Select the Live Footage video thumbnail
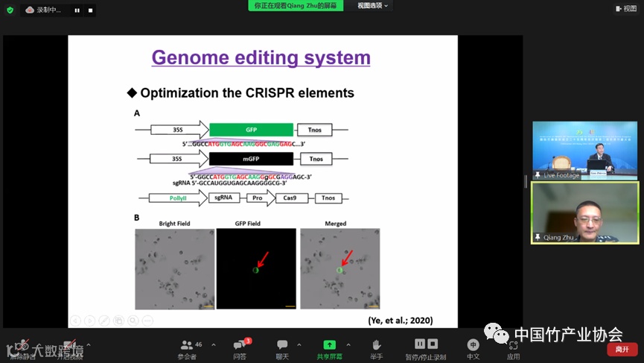644x363 pixels. [585, 151]
